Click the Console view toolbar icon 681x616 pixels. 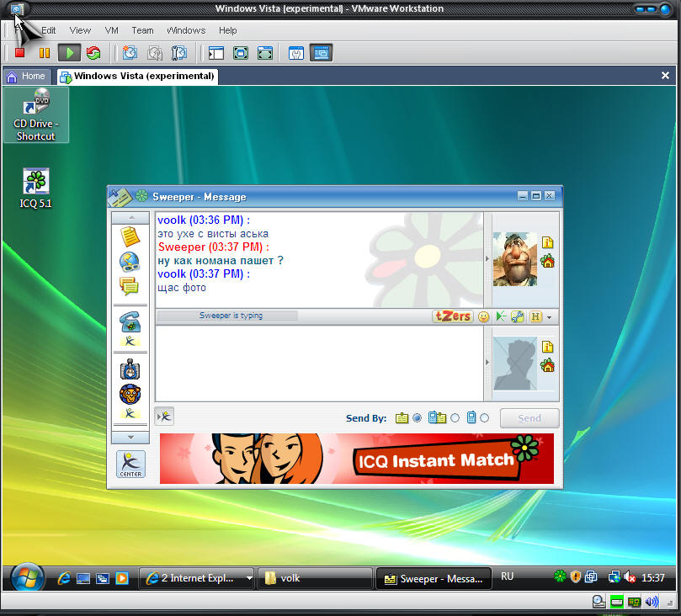(x=321, y=53)
